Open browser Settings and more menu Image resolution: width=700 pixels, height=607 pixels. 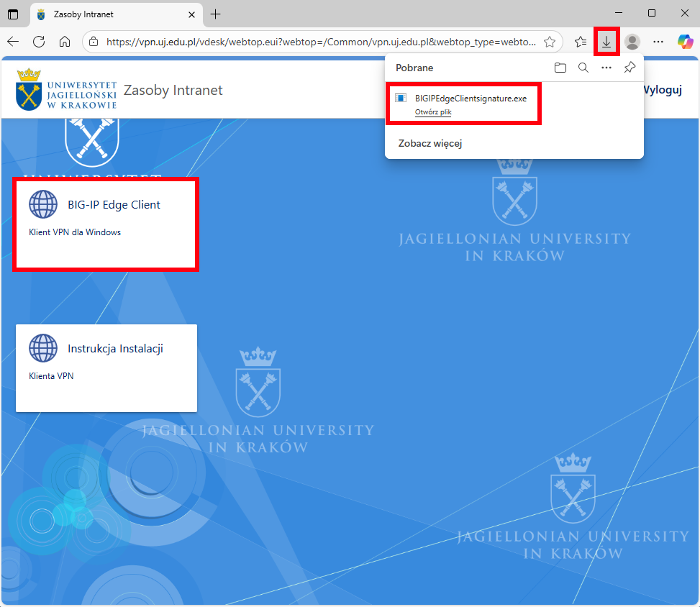point(658,42)
